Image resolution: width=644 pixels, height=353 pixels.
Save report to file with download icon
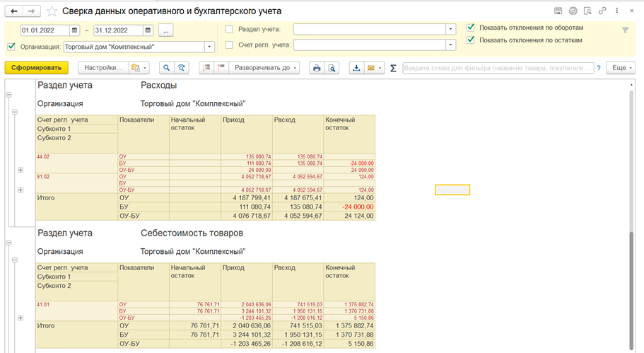click(x=356, y=68)
